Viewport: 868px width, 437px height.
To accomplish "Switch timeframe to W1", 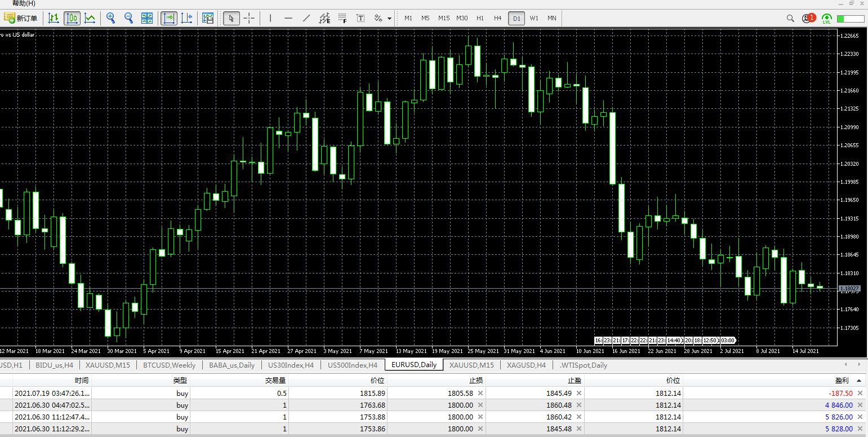I will [x=534, y=18].
